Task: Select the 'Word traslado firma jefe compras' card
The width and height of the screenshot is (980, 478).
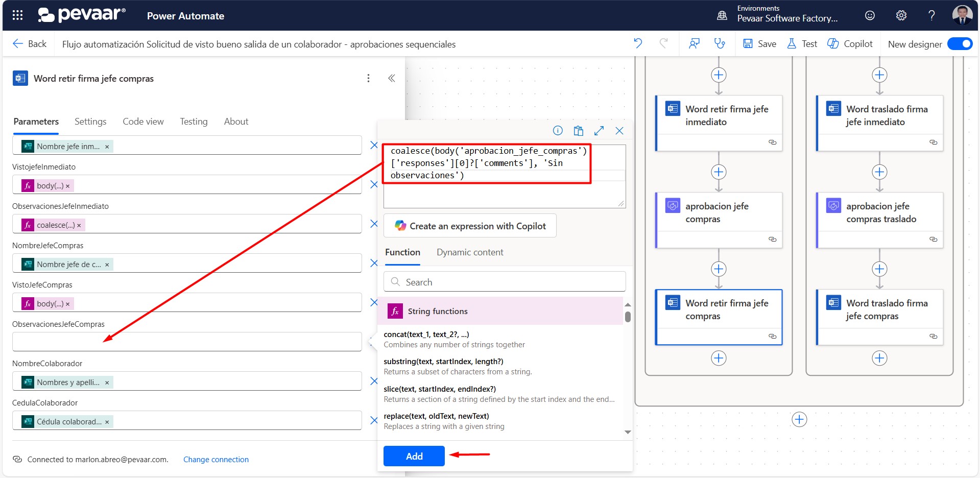Action: coord(880,317)
